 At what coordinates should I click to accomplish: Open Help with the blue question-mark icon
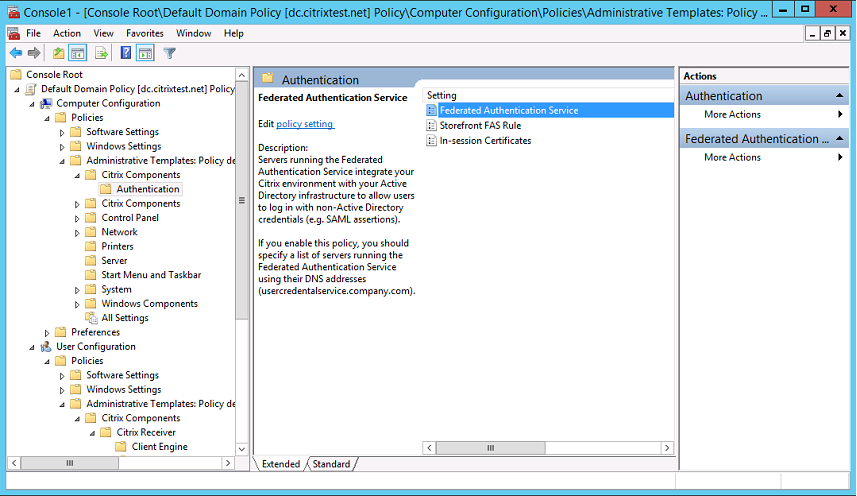click(126, 53)
